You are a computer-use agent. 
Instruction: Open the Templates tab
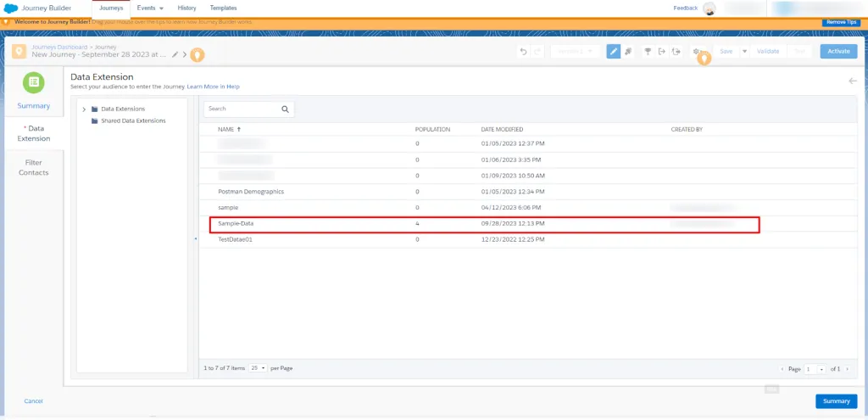click(224, 8)
